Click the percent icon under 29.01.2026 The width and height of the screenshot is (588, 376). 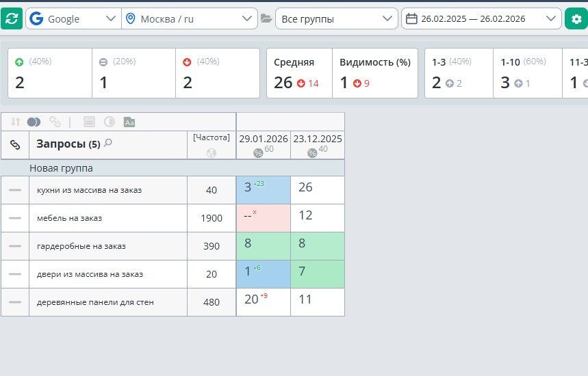(x=258, y=153)
